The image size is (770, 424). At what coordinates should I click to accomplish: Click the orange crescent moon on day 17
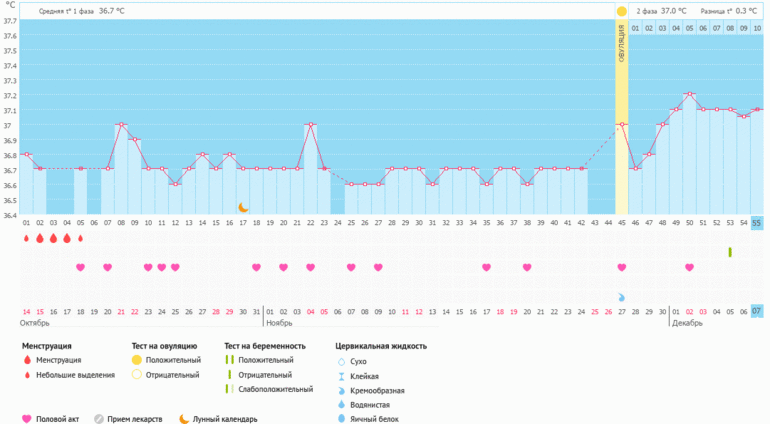point(243,207)
